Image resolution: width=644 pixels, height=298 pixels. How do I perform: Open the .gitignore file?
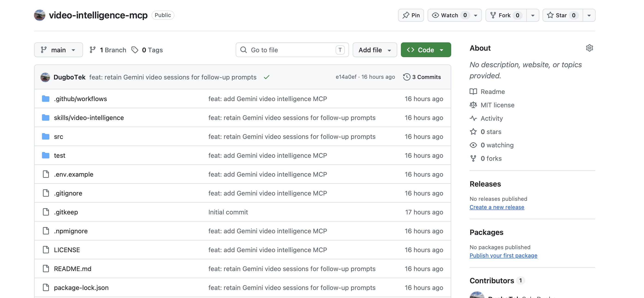[68, 193]
